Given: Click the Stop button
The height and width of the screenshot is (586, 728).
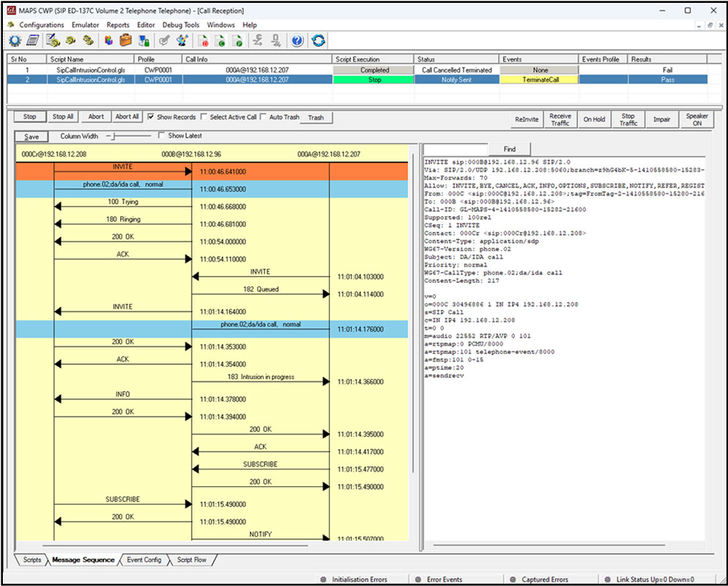Looking at the screenshot, I should (30, 116).
